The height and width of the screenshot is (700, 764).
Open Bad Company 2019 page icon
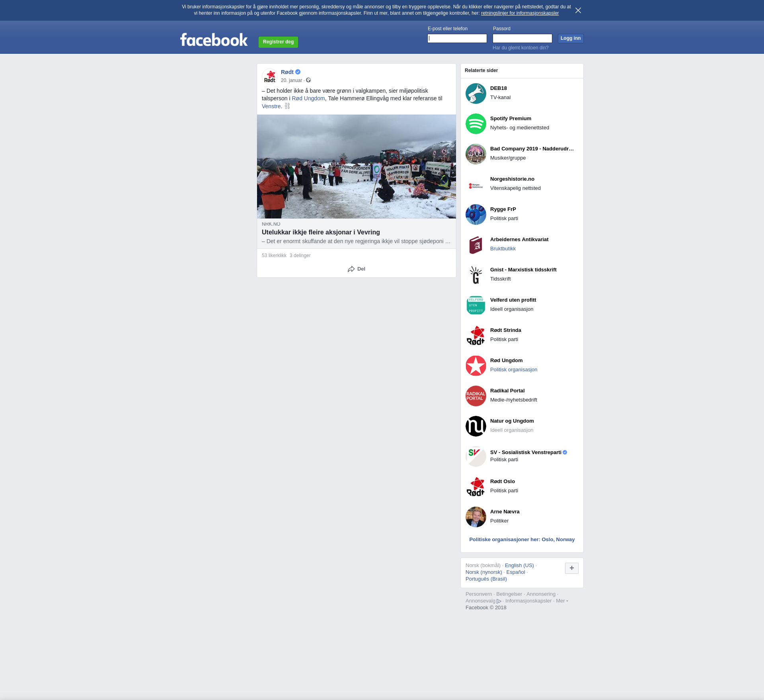coord(476,154)
